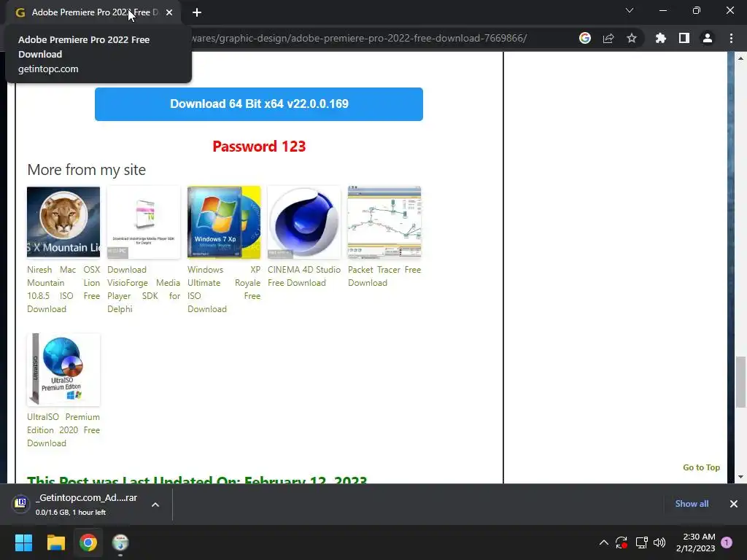Open the Chrome extensions puzzle icon

pyautogui.click(x=660, y=38)
